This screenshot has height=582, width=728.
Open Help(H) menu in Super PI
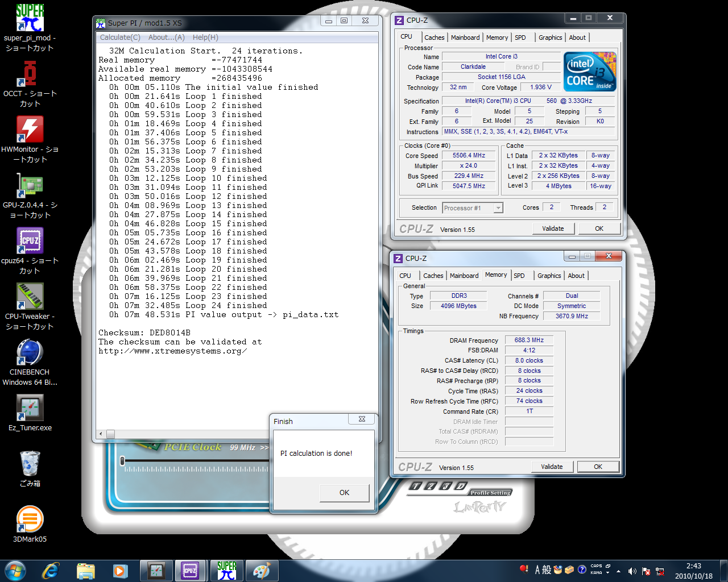[x=205, y=38]
